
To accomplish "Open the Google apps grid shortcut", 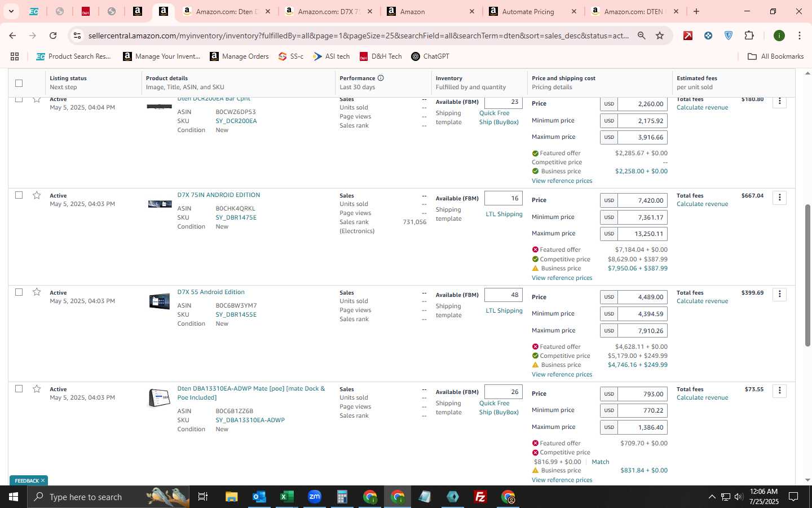I will coord(15,56).
